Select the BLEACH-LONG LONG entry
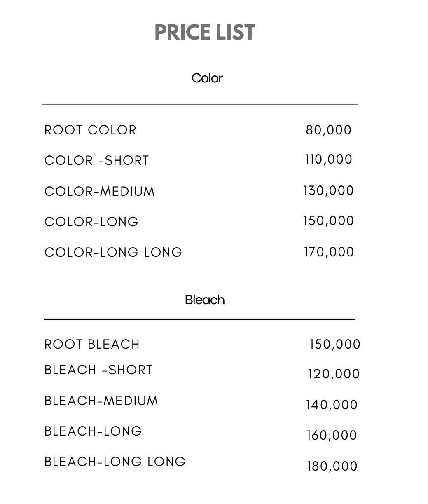 (115, 462)
